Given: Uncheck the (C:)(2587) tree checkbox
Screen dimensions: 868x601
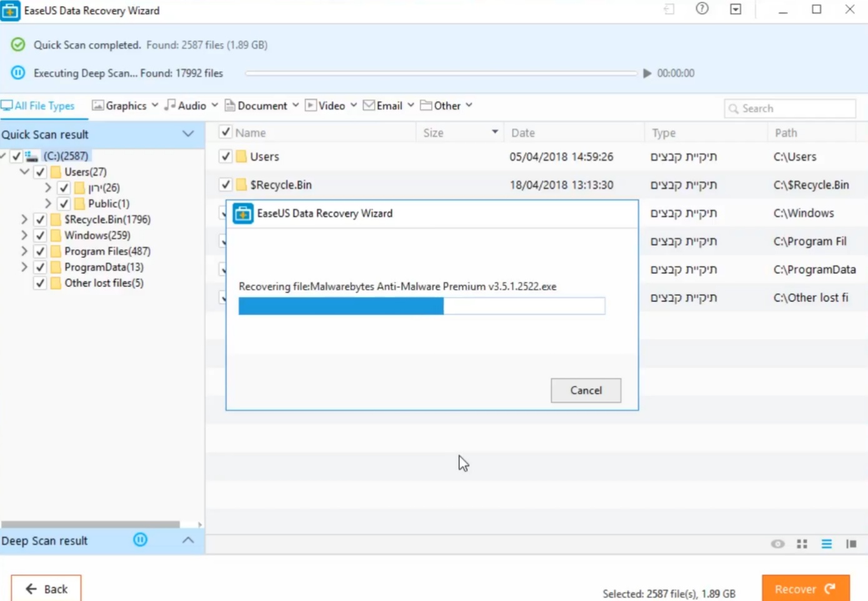Looking at the screenshot, I should point(16,156).
